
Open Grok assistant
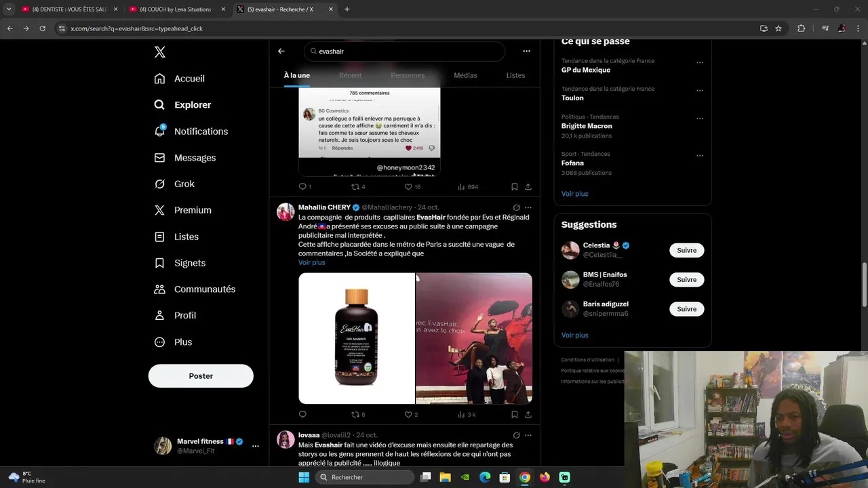pos(174,184)
